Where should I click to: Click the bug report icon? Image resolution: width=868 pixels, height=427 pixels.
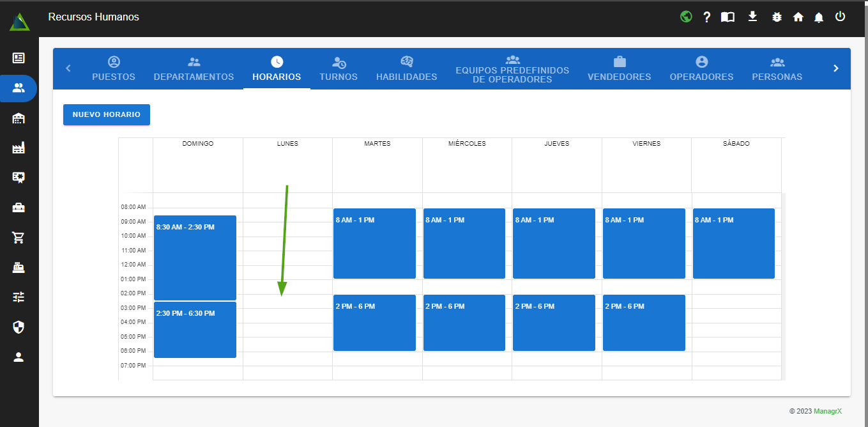tap(777, 17)
